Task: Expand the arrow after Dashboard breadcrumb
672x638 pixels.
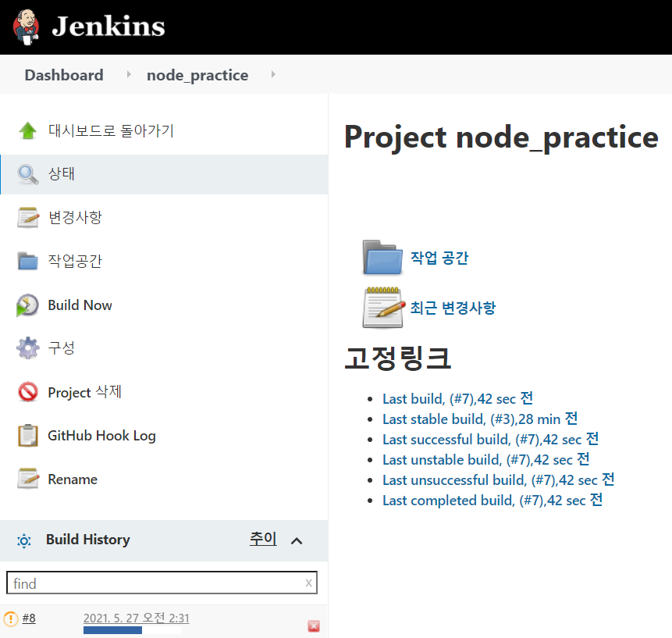Action: pos(129,75)
